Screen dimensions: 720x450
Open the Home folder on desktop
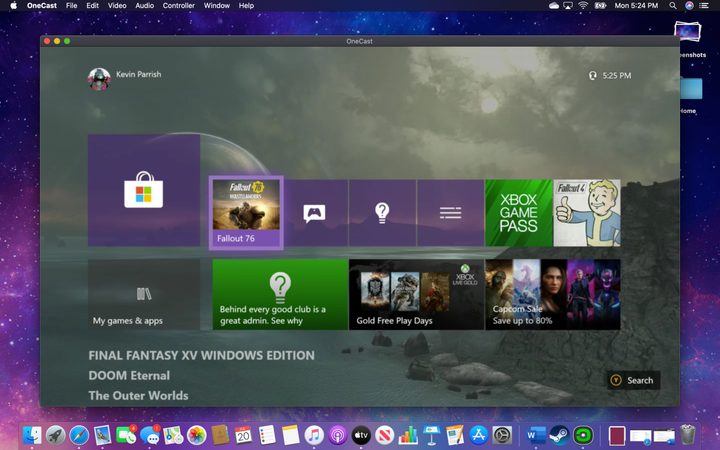pyautogui.click(x=691, y=89)
